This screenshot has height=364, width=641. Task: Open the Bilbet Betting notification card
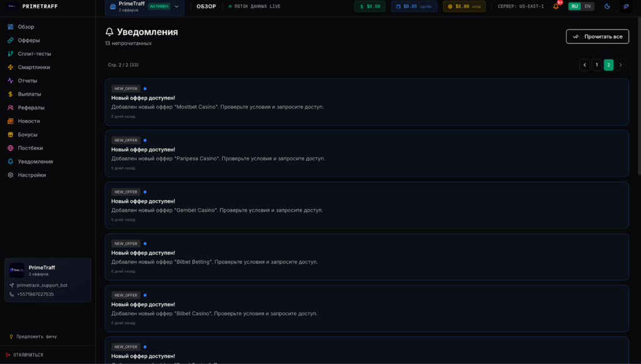367,257
